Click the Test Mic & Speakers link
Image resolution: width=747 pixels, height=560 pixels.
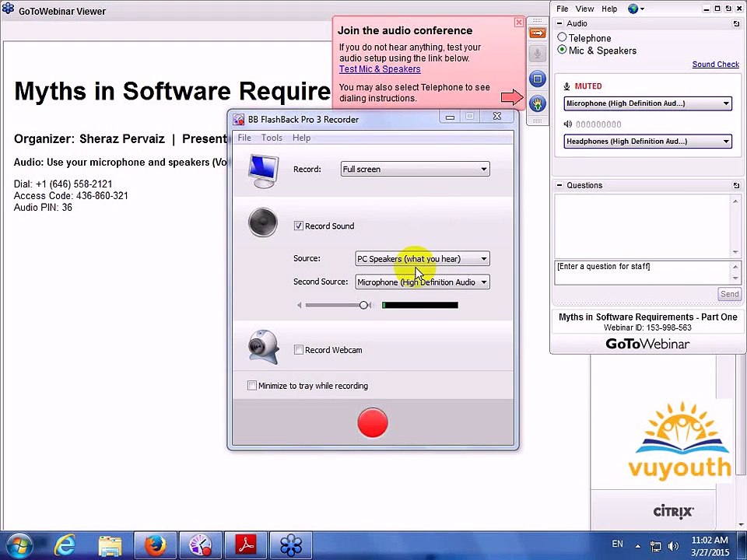click(x=380, y=69)
